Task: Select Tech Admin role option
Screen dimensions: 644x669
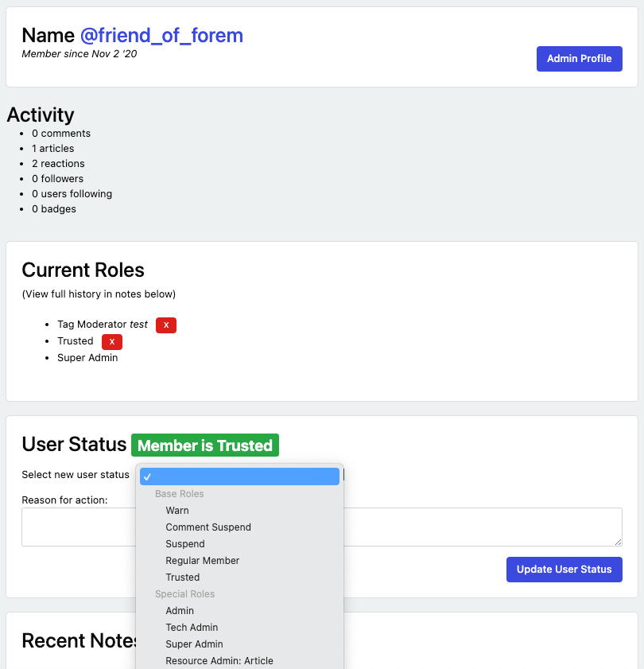Action: tap(192, 628)
